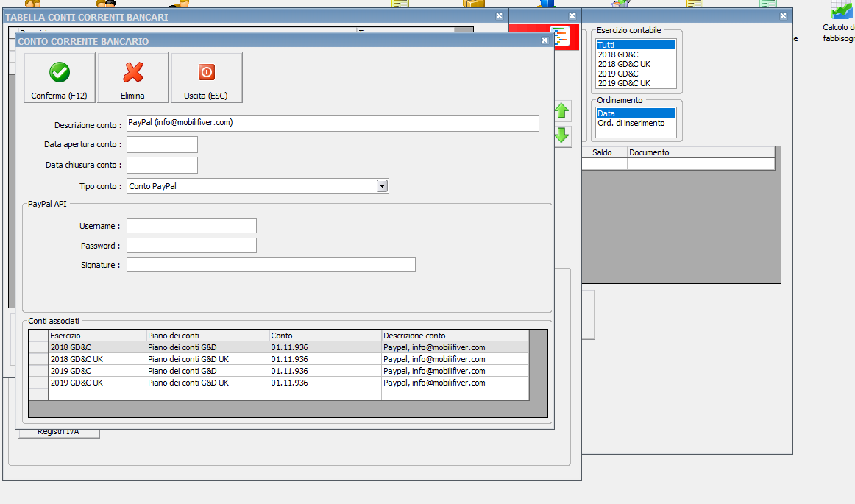Click the PayPal API Username field
855x504 pixels.
(x=191, y=225)
